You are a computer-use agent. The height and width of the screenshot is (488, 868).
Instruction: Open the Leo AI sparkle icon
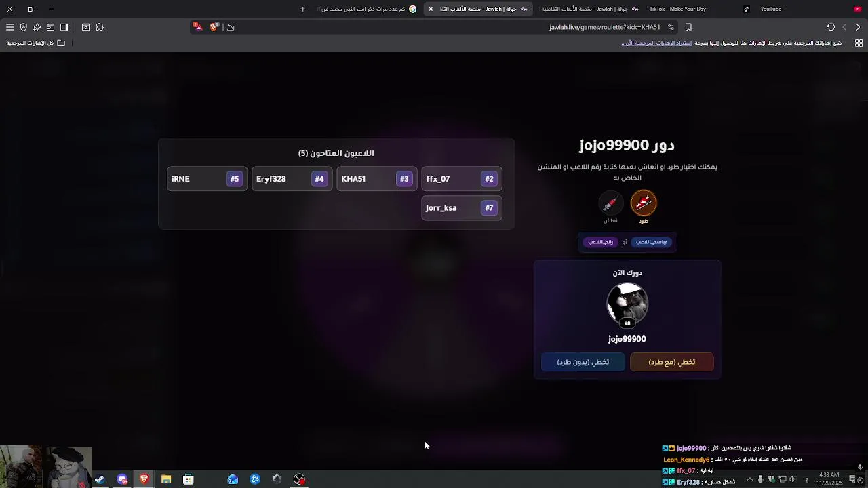click(x=37, y=27)
